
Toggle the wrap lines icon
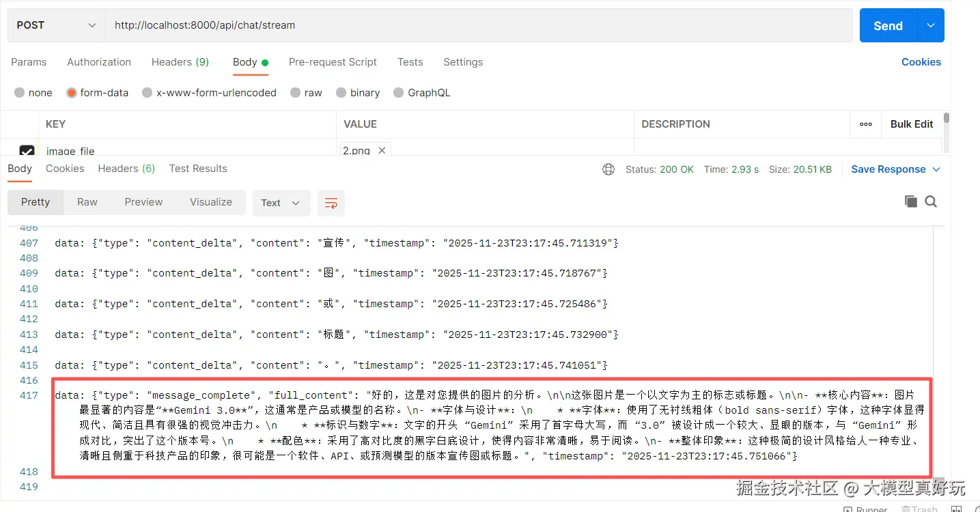coord(331,203)
